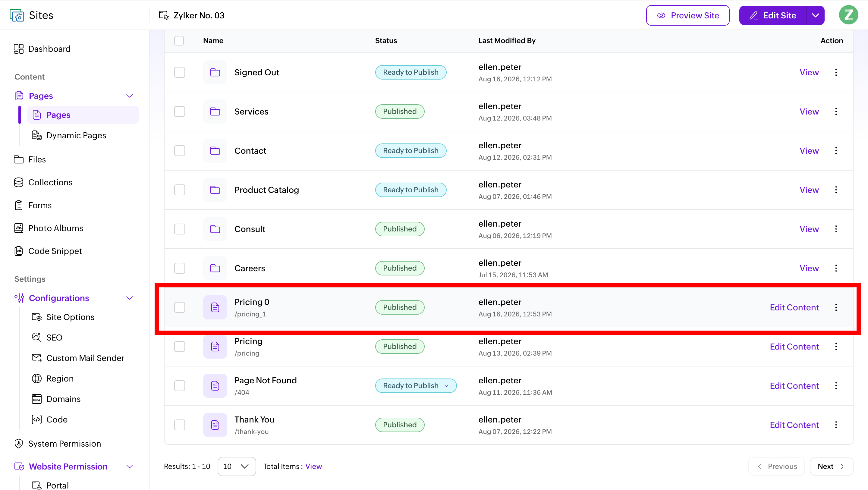Click the Preview Site button
This screenshot has width=868, height=490.
[688, 15]
